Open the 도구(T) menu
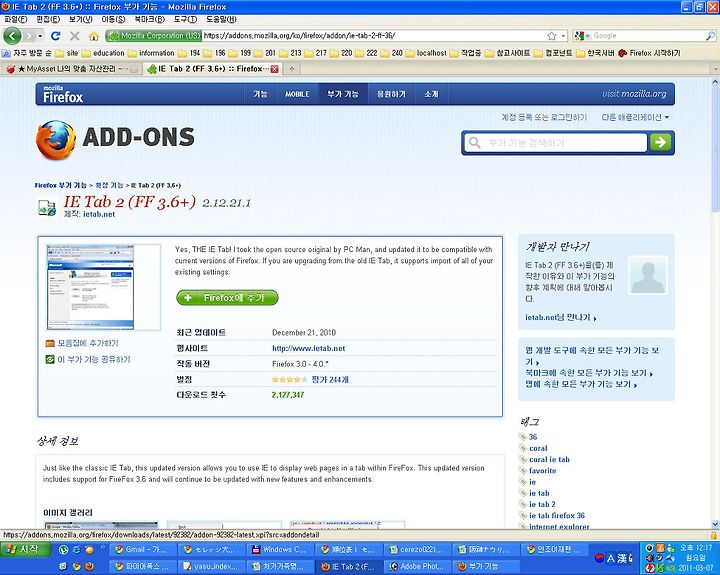This screenshot has height=575, width=720. click(185, 19)
